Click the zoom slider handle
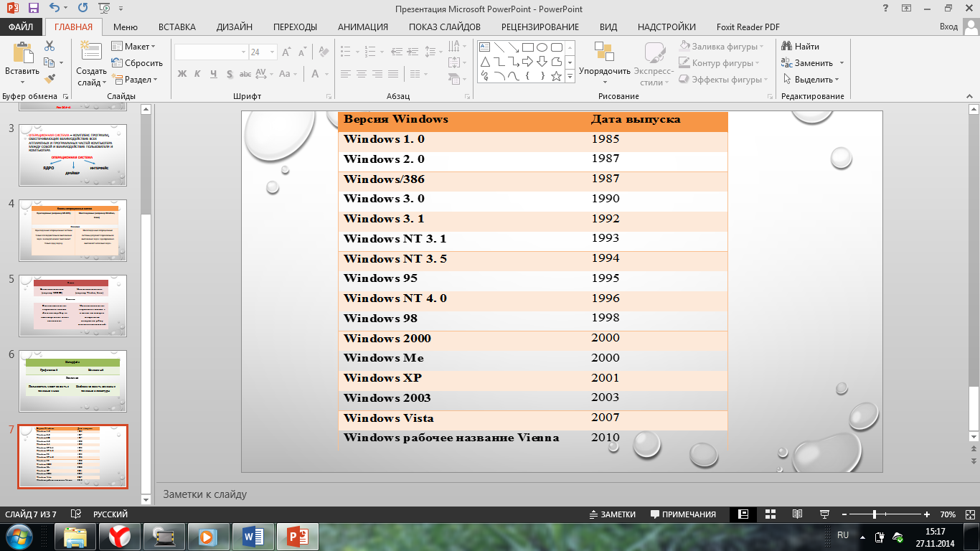Image resolution: width=980 pixels, height=551 pixels. click(x=874, y=514)
